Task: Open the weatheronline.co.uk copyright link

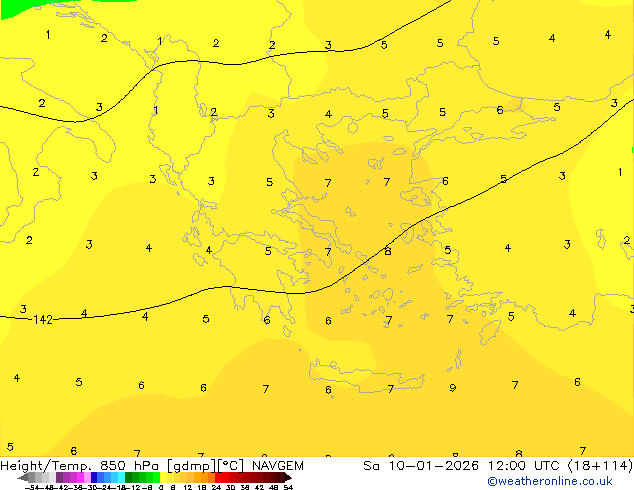Action: (x=550, y=481)
